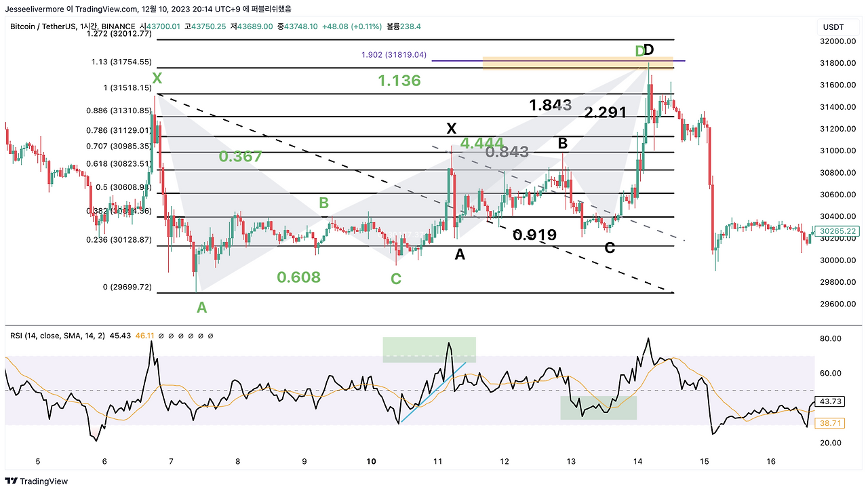Click the 0.618 (30823.51) Fibonacci label
This screenshot has width=868, height=495.
point(119,163)
